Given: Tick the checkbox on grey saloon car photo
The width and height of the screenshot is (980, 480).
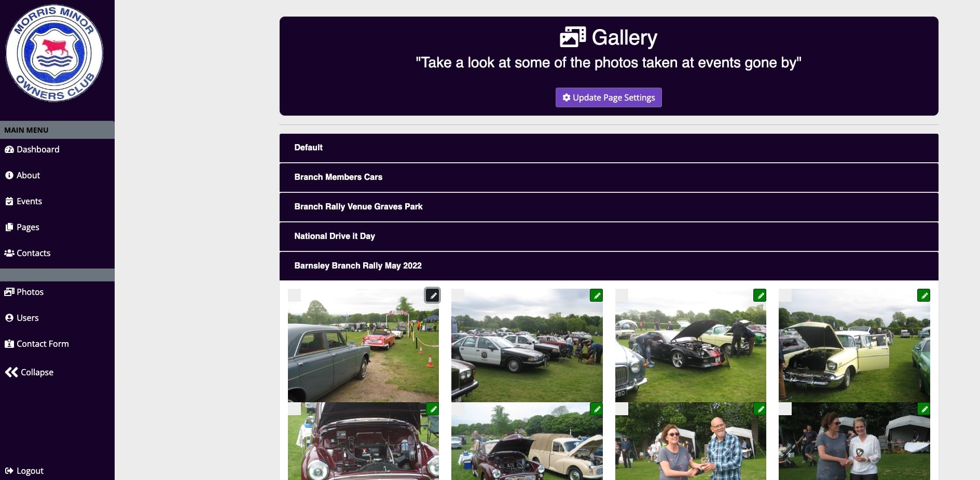Looking at the screenshot, I should click(x=294, y=295).
